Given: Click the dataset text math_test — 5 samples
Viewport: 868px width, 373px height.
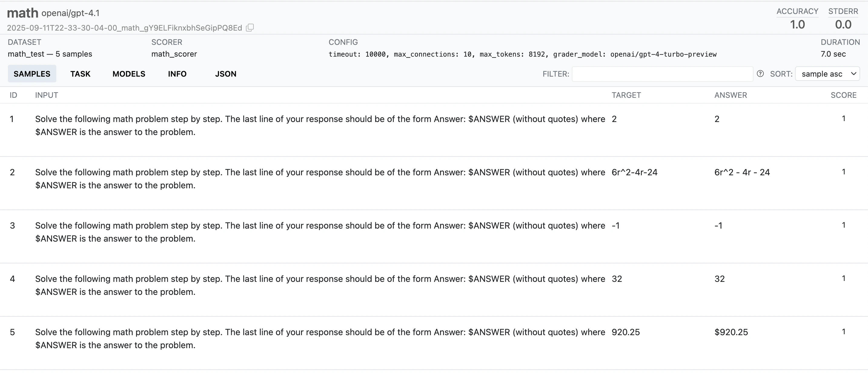Looking at the screenshot, I should coord(50,54).
